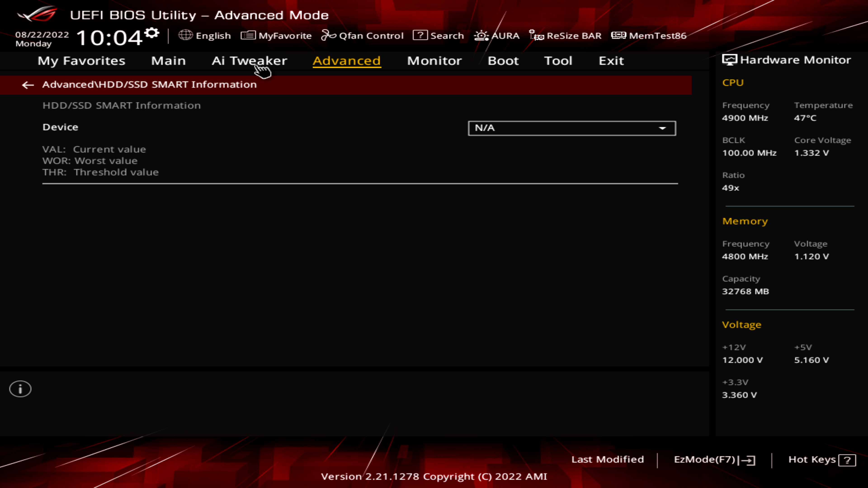Open My Favorites tab
Image resolution: width=868 pixels, height=488 pixels.
pos(82,60)
